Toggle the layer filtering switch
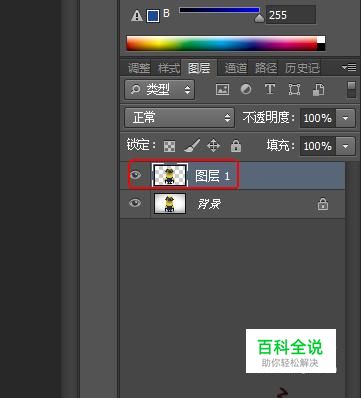The width and height of the screenshot is (361, 398). 351,90
